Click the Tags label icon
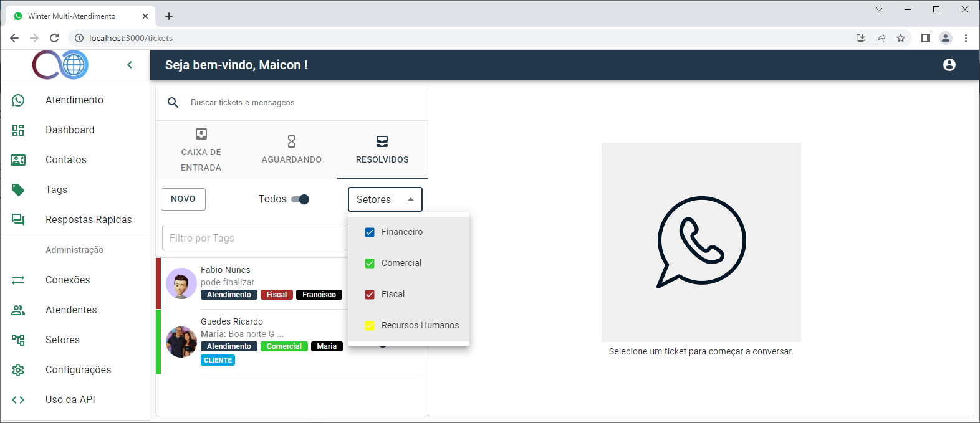The height and width of the screenshot is (423, 980). (18, 190)
